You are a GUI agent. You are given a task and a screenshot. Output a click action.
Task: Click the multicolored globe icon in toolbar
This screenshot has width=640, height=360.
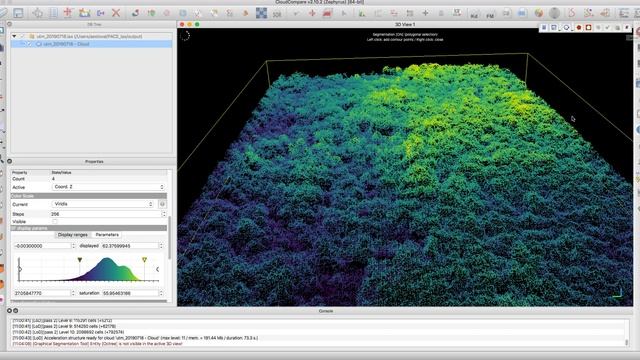[539, 13]
